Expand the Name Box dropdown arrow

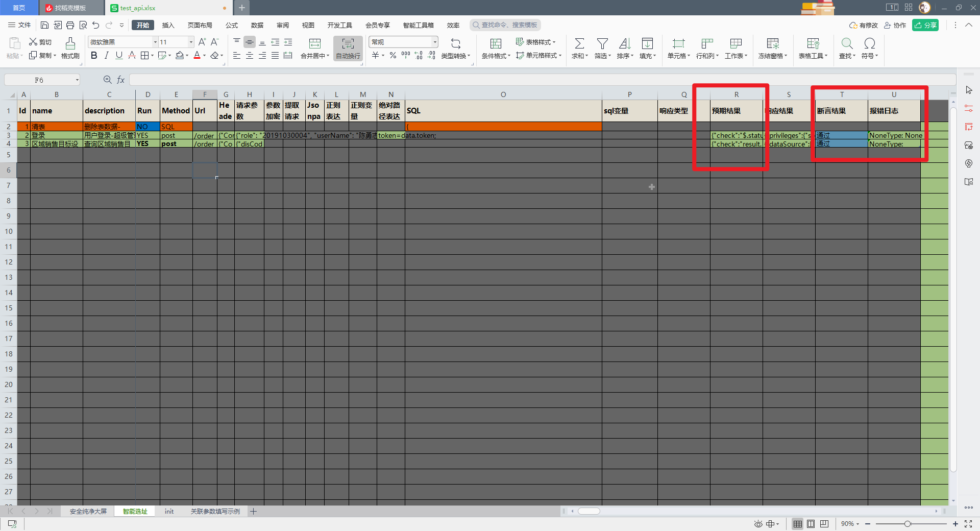(77, 80)
